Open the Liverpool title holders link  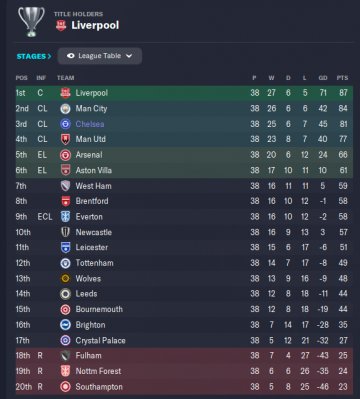click(95, 25)
